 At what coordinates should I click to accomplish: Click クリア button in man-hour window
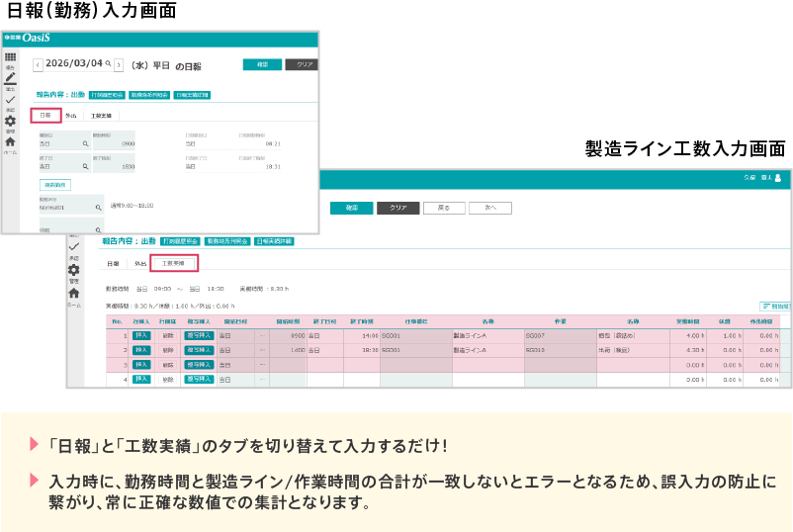click(x=398, y=208)
